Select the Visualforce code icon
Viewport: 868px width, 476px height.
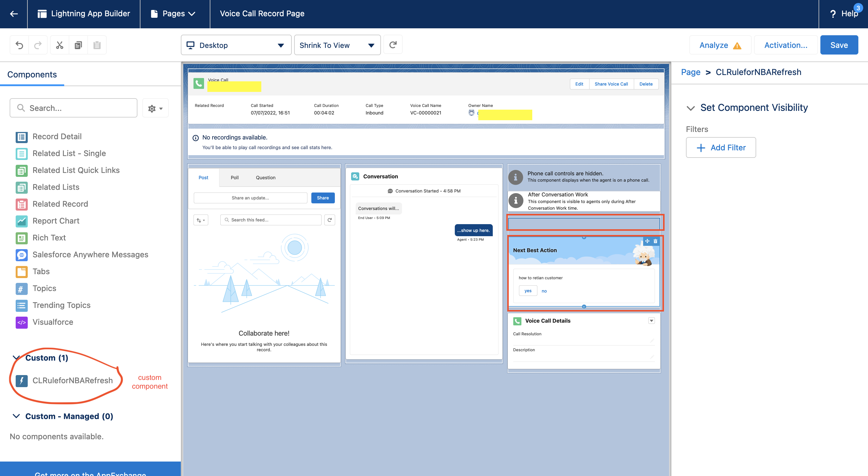(x=22, y=322)
